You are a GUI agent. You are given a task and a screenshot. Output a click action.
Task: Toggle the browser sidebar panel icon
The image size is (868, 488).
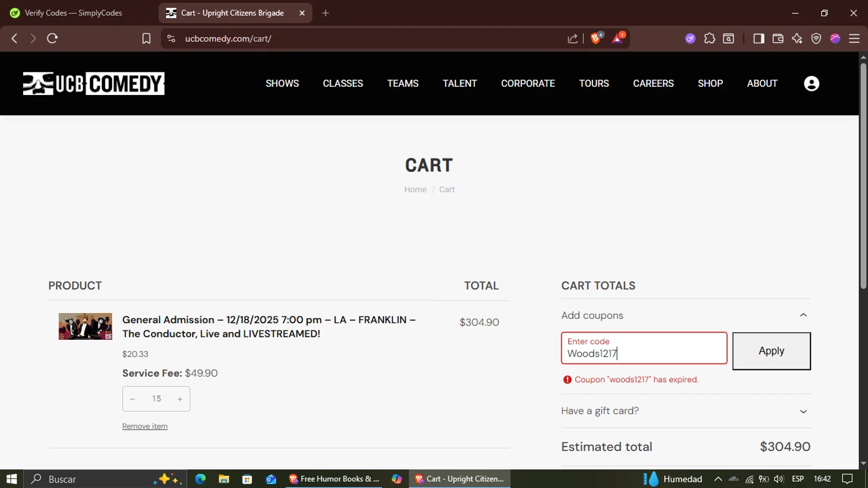pyautogui.click(x=759, y=38)
